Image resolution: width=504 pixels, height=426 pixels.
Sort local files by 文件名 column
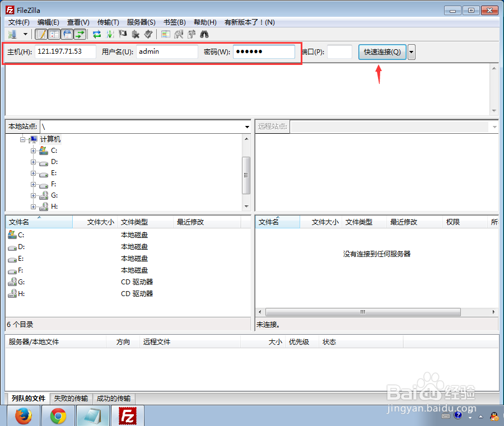coord(39,222)
